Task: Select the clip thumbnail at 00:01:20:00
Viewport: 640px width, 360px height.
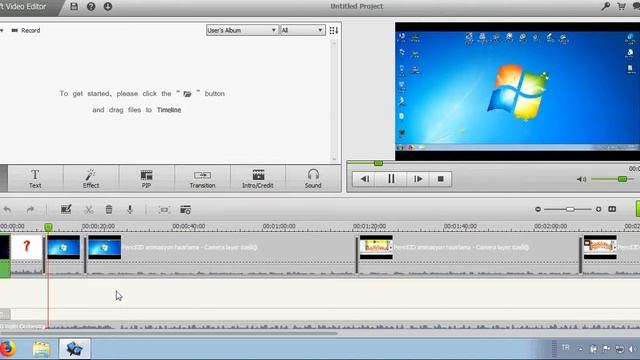Action: pyautogui.click(x=376, y=247)
